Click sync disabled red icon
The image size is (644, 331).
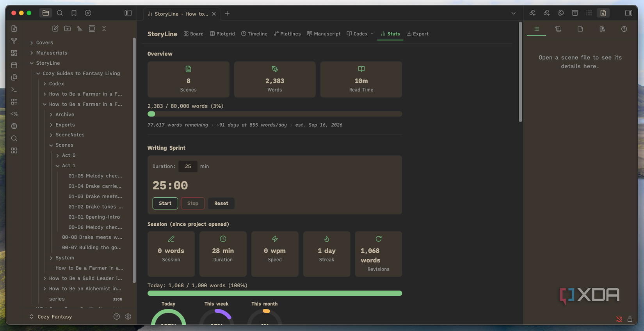pyautogui.click(x=619, y=319)
